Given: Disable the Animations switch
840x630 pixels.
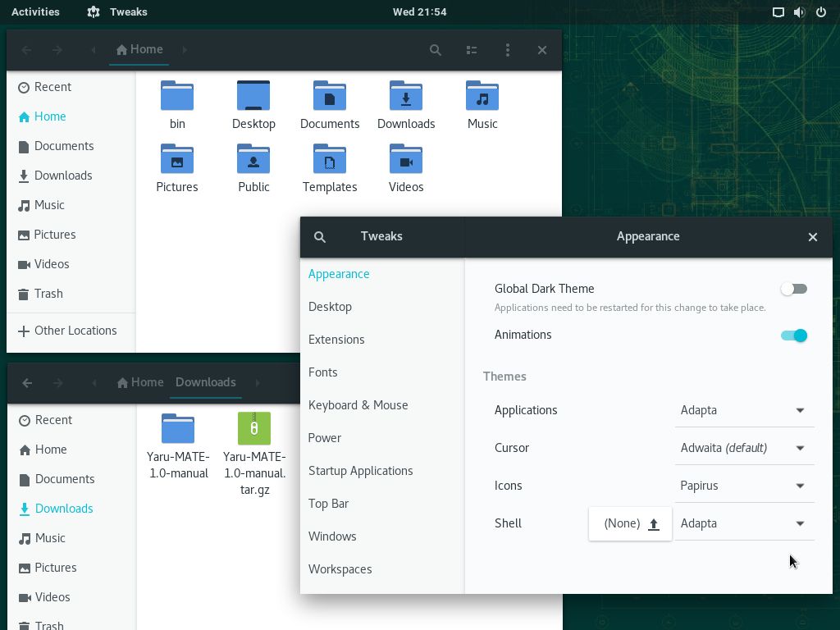Looking at the screenshot, I should [793, 335].
